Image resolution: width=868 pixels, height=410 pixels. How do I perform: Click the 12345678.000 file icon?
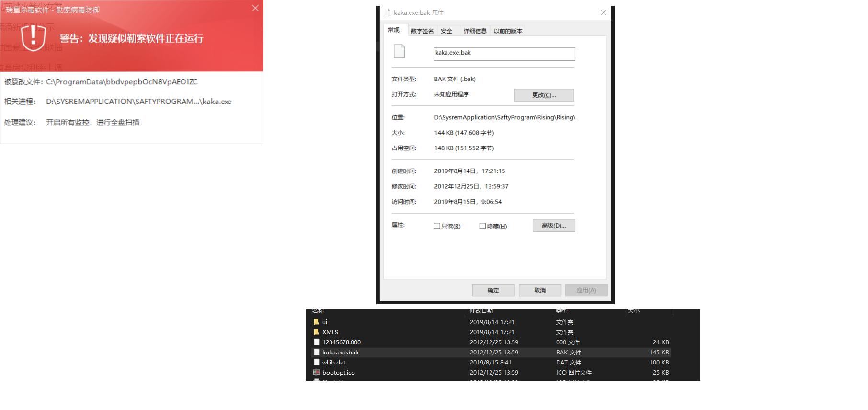(316, 342)
